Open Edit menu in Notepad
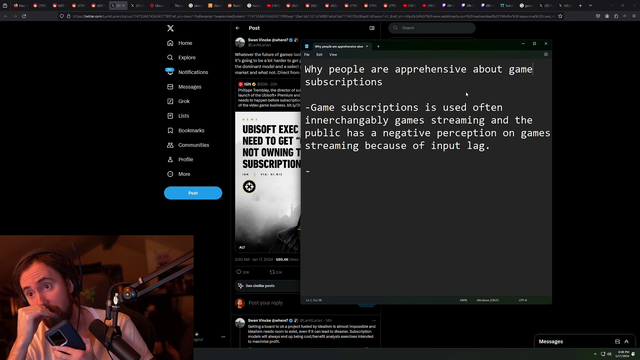 319,55
